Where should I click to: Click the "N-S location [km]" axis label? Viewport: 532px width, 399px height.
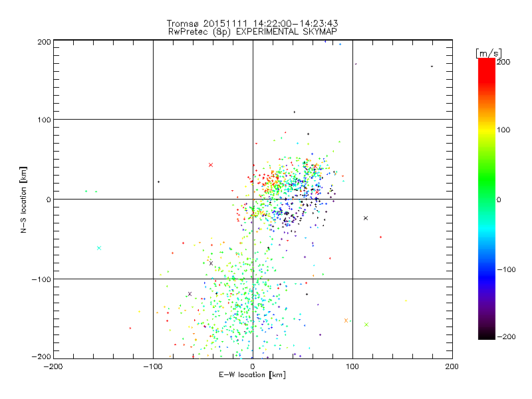click(x=23, y=199)
